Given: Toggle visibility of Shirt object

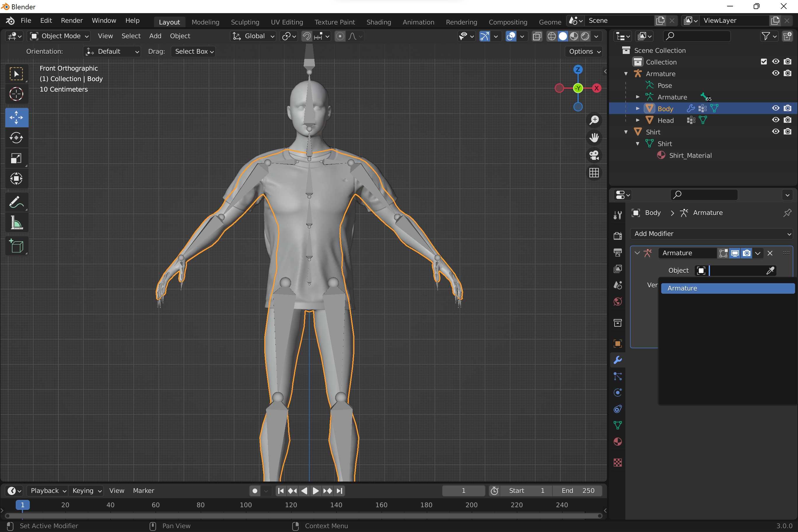Looking at the screenshot, I should 776,132.
